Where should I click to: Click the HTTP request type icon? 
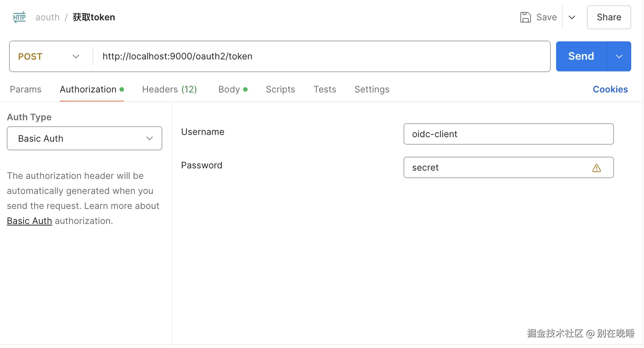(20, 17)
